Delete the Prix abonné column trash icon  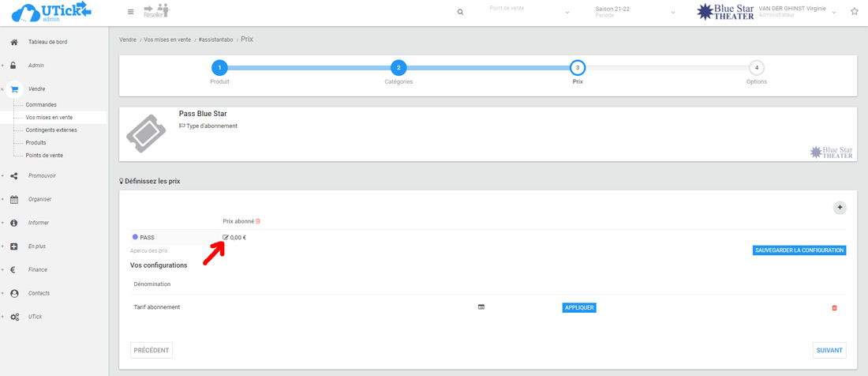[258, 221]
